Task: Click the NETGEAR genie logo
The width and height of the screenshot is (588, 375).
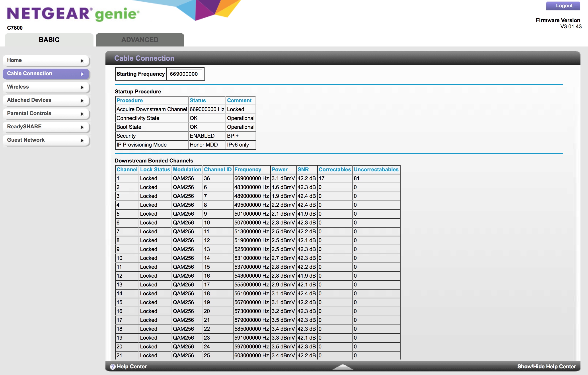Action: (x=73, y=14)
